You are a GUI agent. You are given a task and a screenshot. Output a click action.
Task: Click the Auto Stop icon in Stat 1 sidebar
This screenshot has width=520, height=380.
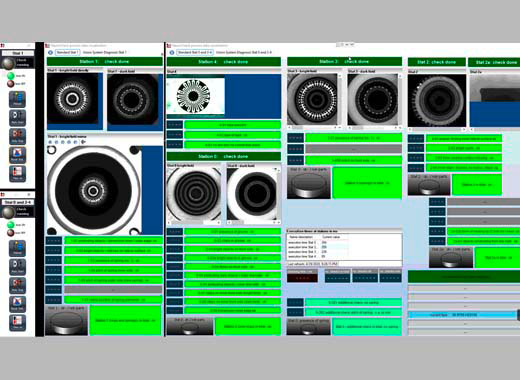17,136
